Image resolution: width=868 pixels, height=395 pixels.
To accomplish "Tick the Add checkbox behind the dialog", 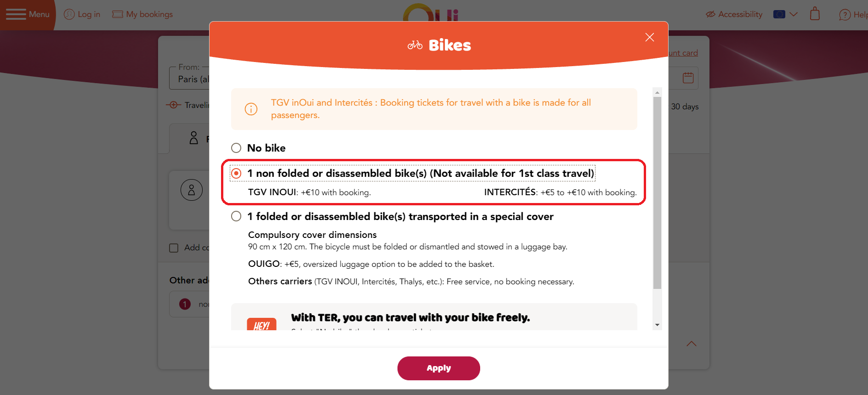I will click(174, 248).
